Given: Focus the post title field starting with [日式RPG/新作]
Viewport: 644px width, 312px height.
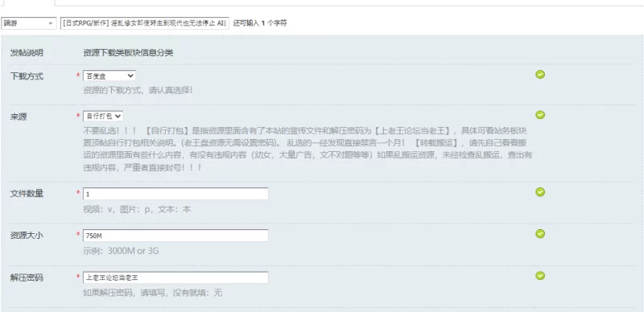Looking at the screenshot, I should tap(145, 23).
